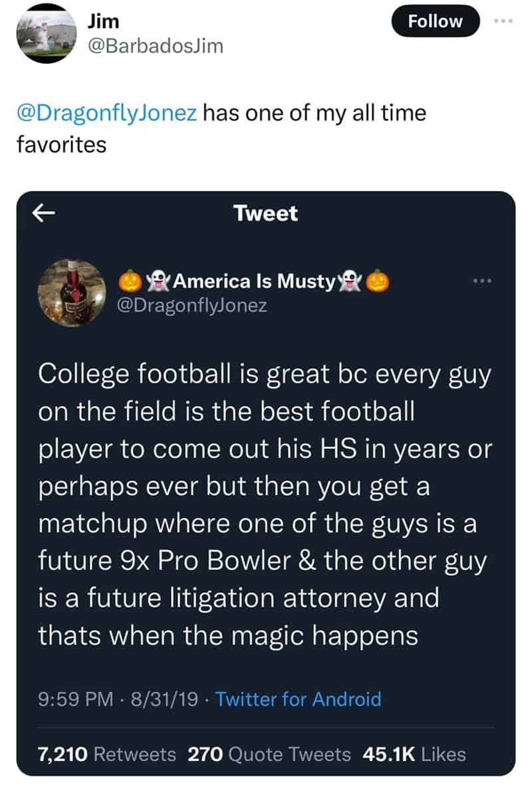The image size is (532, 787).
Task: Click the back arrow in the embedded tweet
Action: [43, 213]
